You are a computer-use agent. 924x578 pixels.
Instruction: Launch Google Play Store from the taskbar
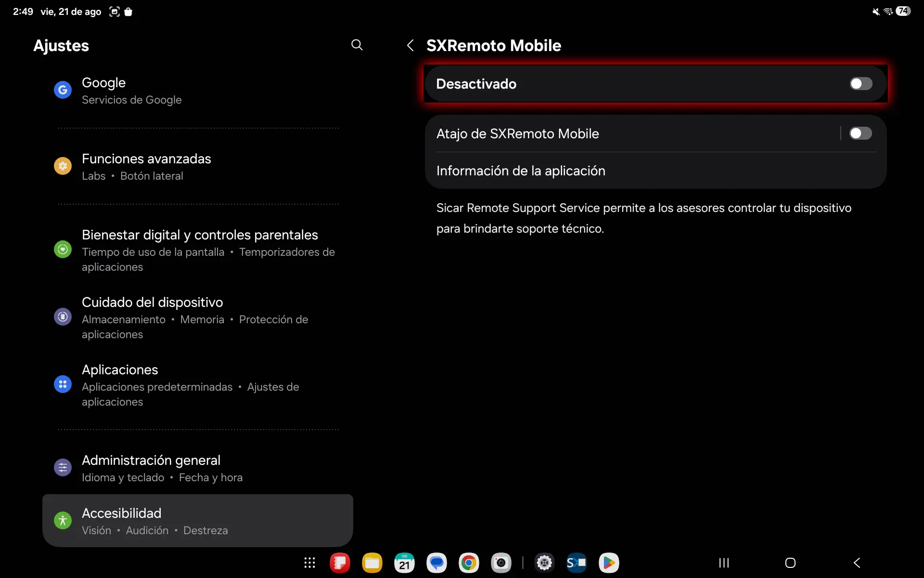click(609, 563)
